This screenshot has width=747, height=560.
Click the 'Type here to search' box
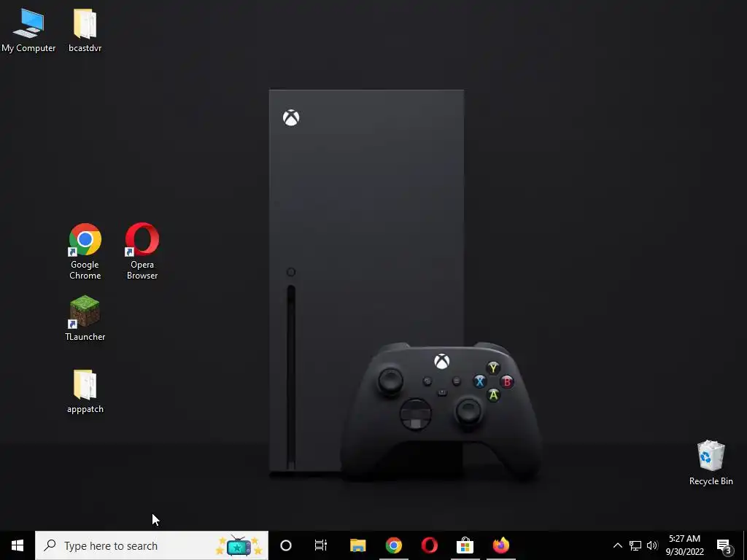click(x=152, y=545)
